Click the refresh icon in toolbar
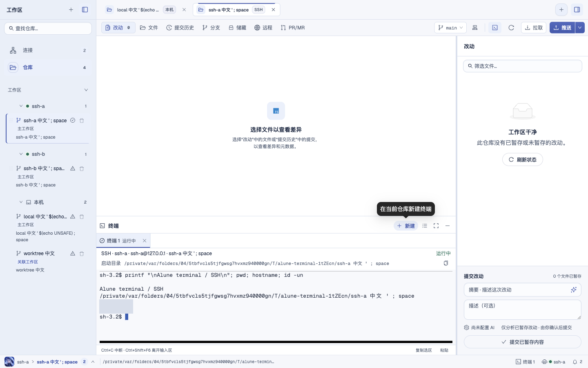Image resolution: width=588 pixels, height=368 pixels. pyautogui.click(x=511, y=28)
